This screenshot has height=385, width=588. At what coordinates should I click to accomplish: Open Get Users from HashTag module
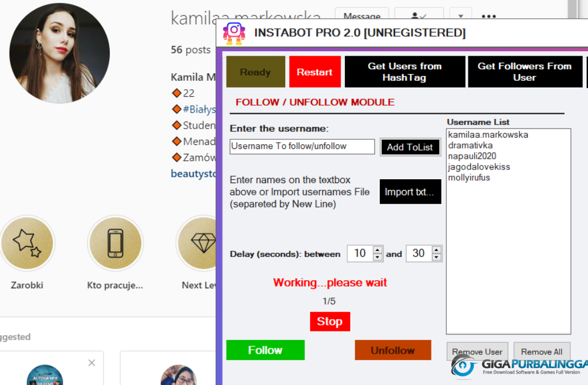click(x=405, y=72)
